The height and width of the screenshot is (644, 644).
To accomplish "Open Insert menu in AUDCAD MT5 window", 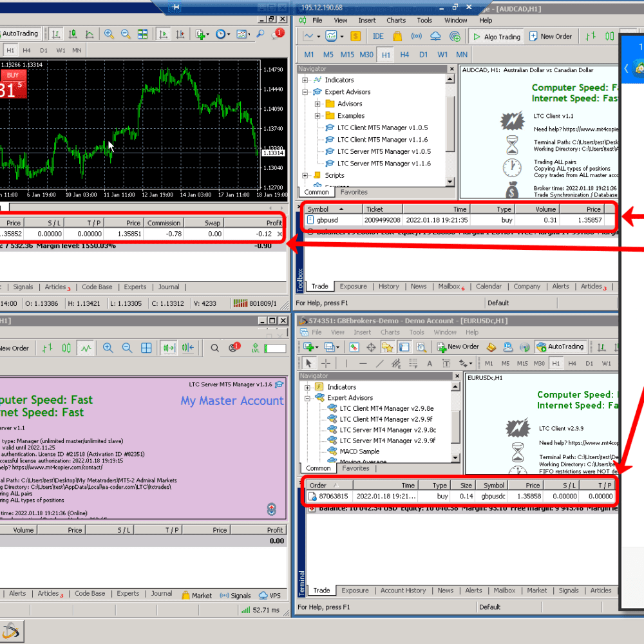I will 367,20.
